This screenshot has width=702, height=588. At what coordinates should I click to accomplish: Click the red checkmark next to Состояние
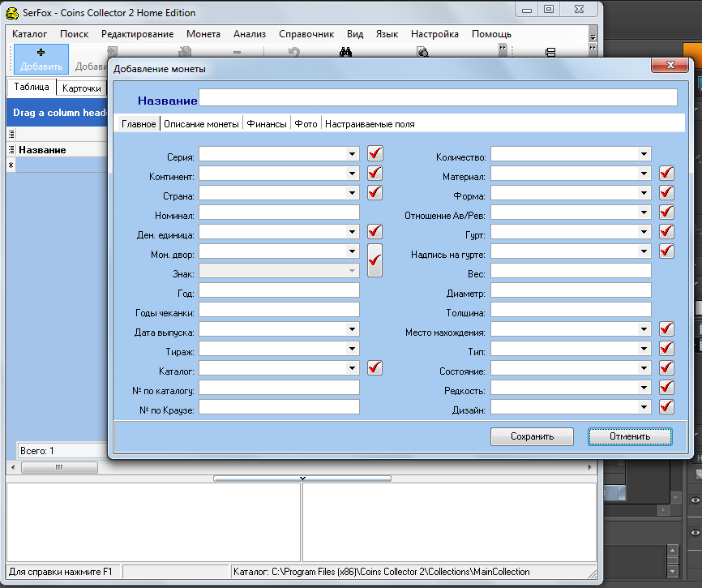(666, 368)
